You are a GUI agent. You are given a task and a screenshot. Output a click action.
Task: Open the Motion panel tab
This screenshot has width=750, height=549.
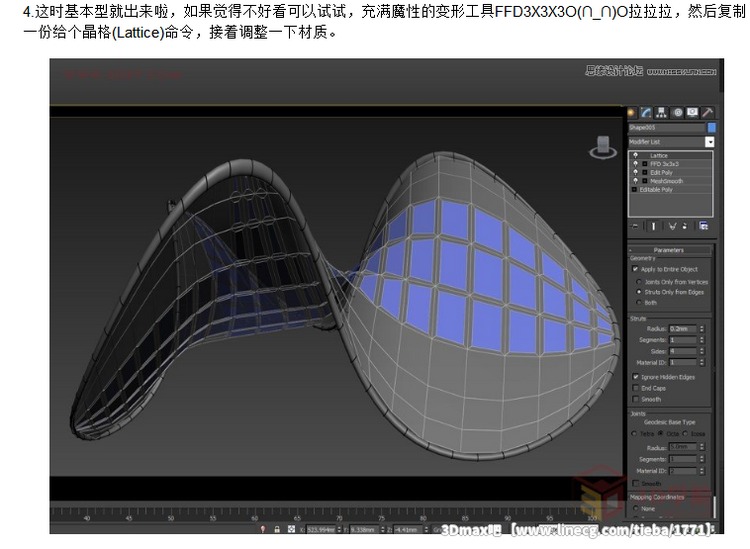click(x=677, y=112)
